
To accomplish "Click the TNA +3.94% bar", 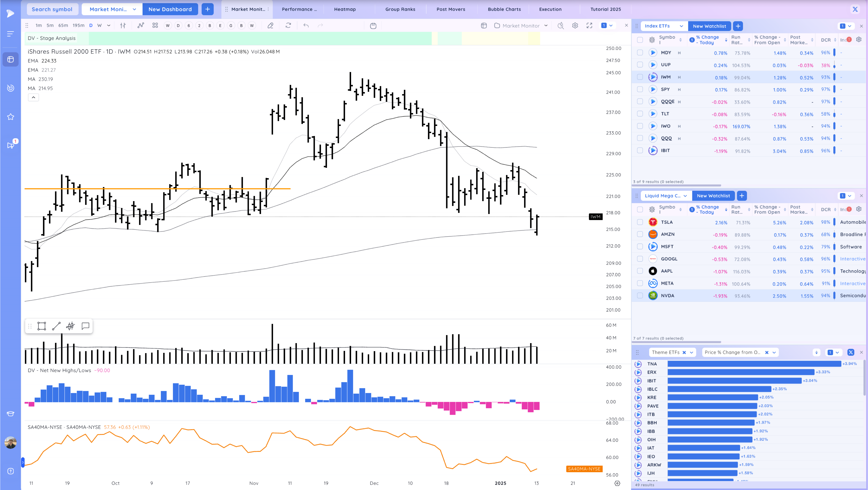I will [x=754, y=364].
